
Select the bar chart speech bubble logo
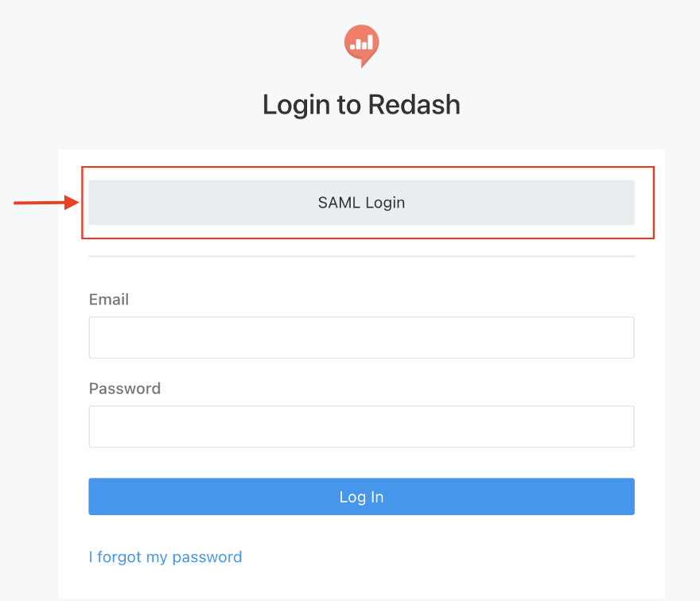(361, 45)
